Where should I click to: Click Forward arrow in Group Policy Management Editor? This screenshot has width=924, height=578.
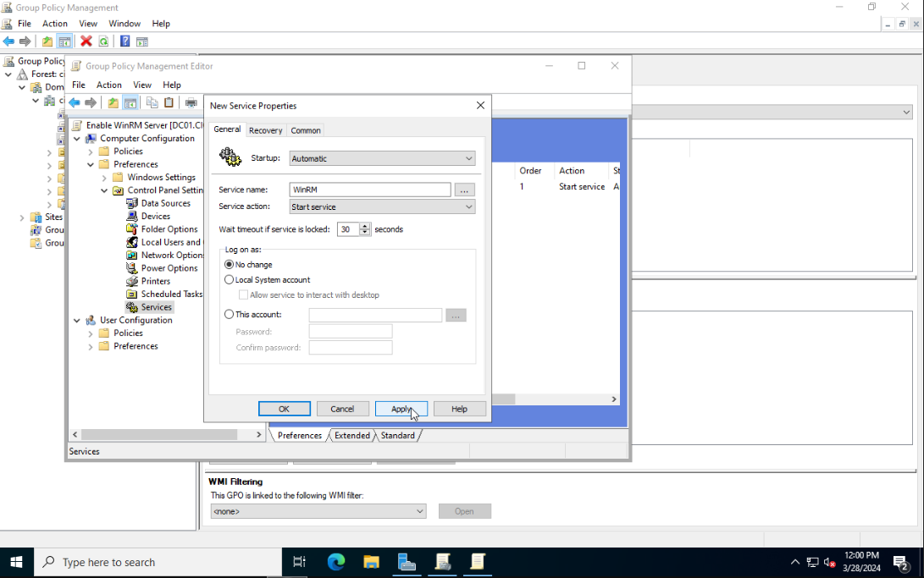[90, 102]
